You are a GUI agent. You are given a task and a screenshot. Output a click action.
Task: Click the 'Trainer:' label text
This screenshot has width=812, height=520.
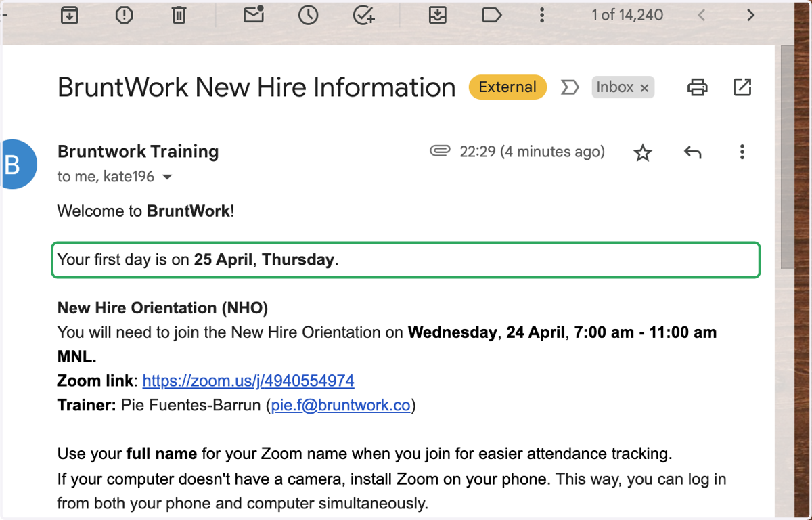click(x=87, y=405)
